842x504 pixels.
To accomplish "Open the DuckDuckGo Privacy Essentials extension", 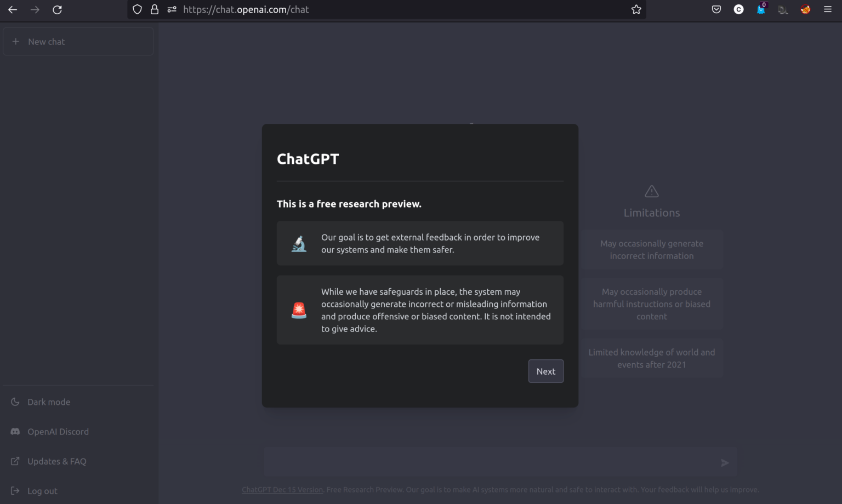I will click(783, 9).
